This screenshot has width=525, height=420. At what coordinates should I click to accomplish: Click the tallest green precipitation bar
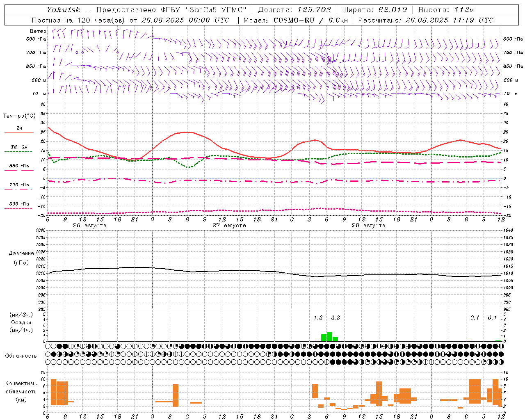click(329, 337)
